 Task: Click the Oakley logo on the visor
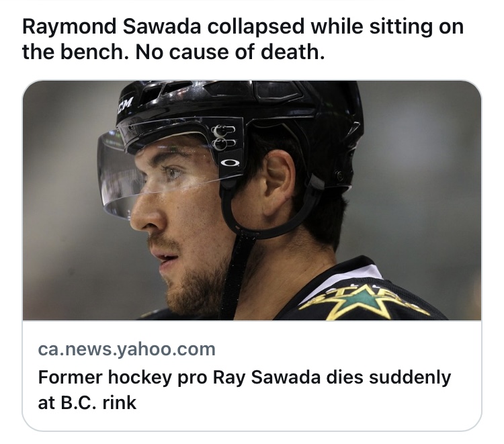click(230, 161)
